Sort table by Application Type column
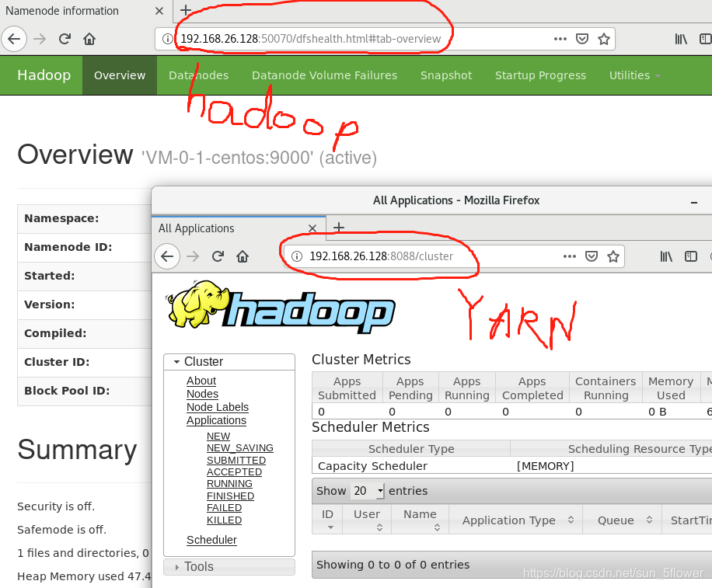712x588 pixels. pos(516,520)
